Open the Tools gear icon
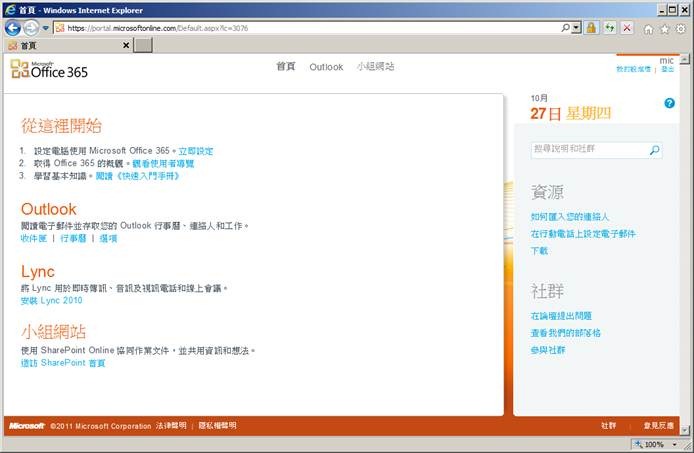 681,29
